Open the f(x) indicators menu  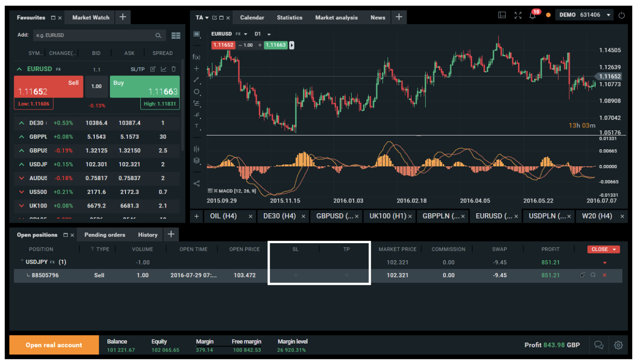click(x=197, y=57)
